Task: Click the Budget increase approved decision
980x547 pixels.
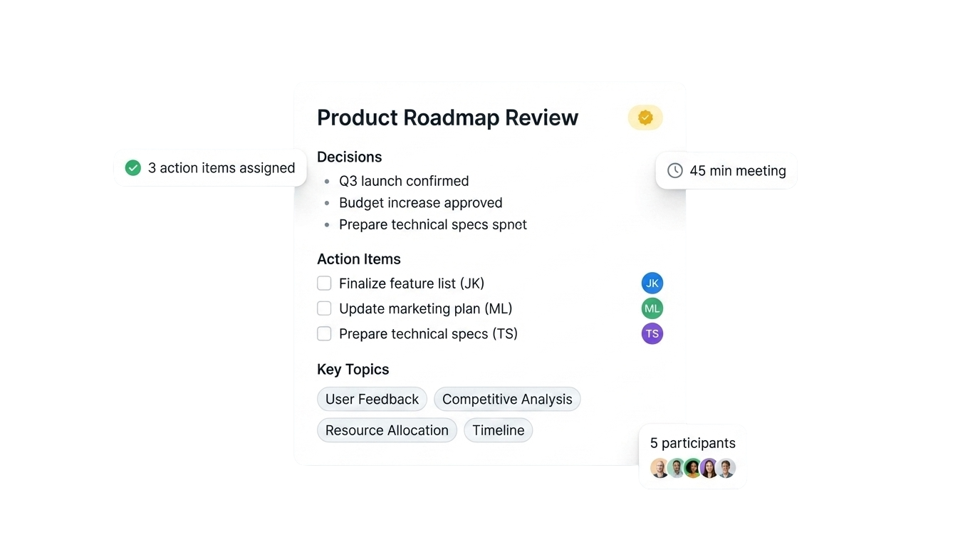Action: (420, 203)
